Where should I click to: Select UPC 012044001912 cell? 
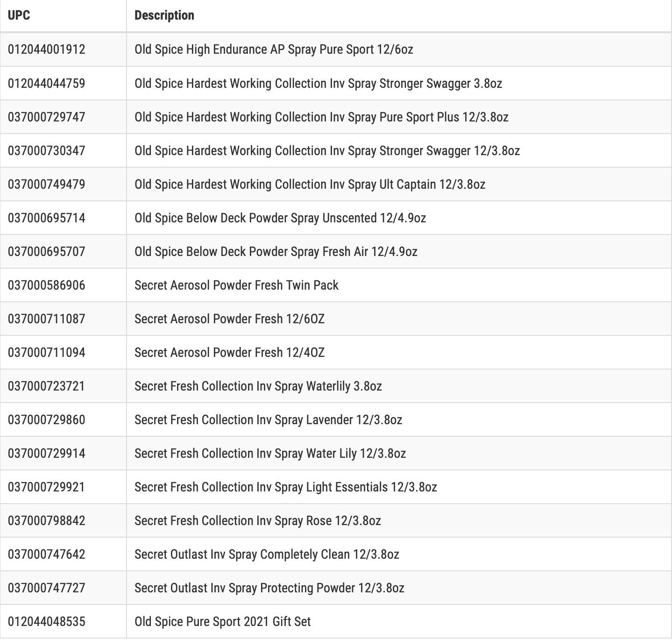[47, 49]
